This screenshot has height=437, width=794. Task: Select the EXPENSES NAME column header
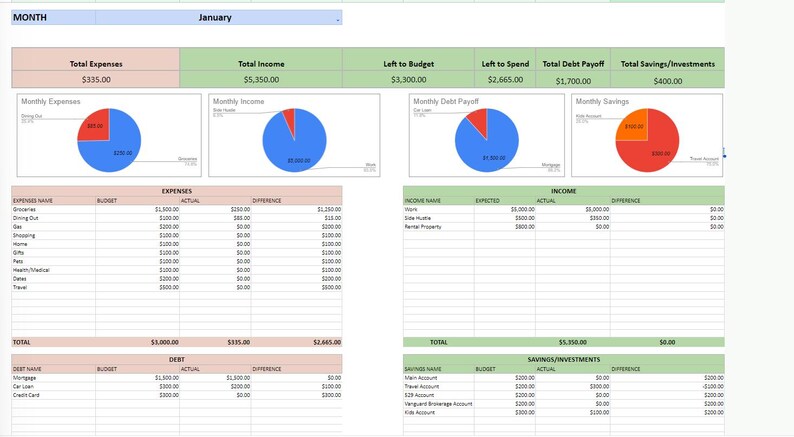tap(53, 201)
